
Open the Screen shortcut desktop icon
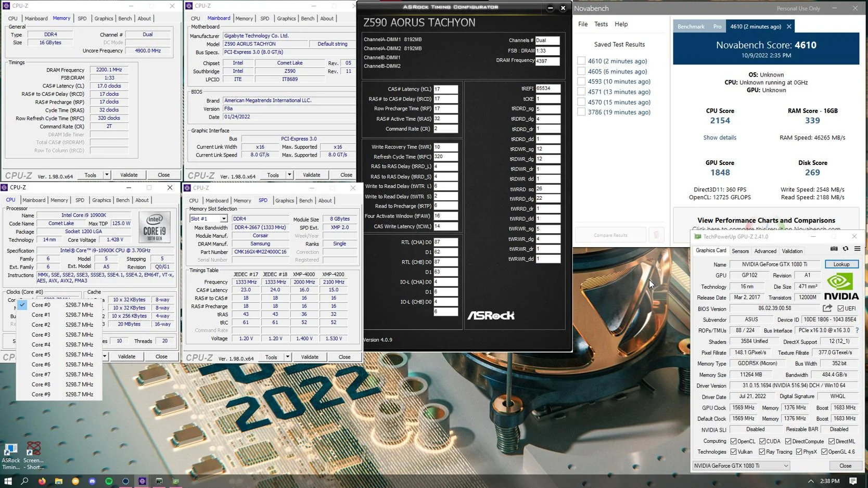(34, 456)
